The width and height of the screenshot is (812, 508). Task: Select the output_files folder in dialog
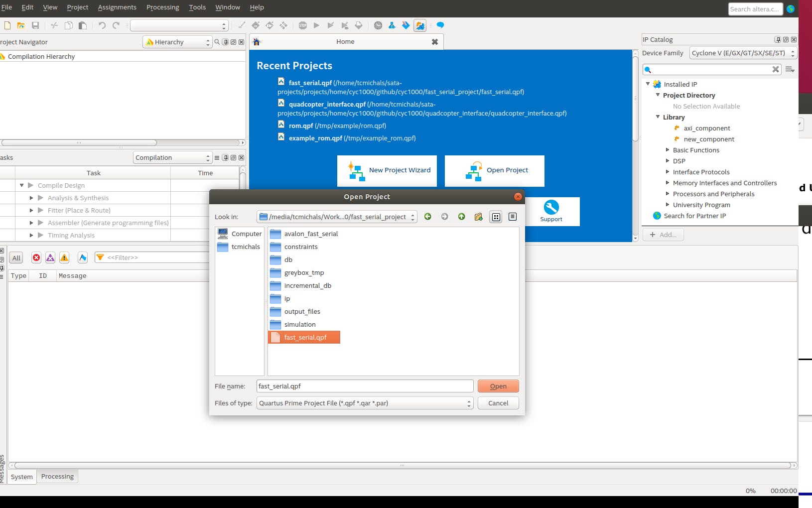(x=302, y=312)
